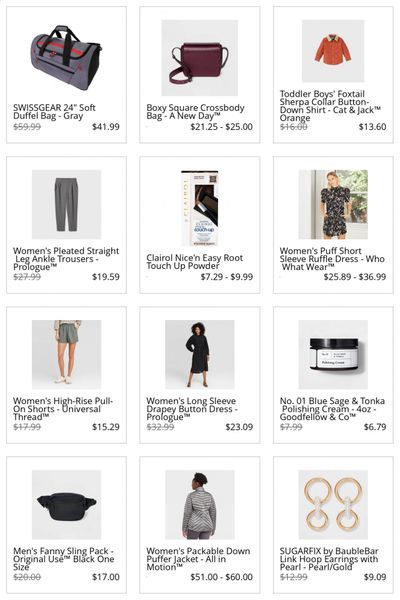View the orange toddler sherpa collar shirt image

click(x=333, y=51)
